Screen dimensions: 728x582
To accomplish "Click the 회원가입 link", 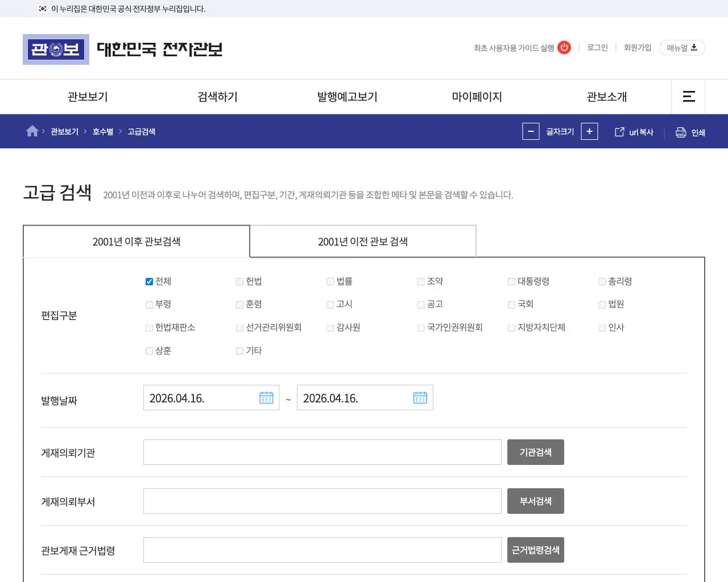I will (x=637, y=48).
